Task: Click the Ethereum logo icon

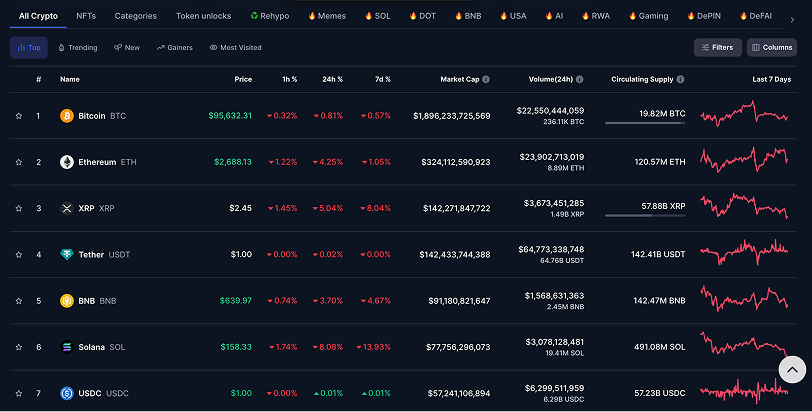Action: pyautogui.click(x=67, y=162)
